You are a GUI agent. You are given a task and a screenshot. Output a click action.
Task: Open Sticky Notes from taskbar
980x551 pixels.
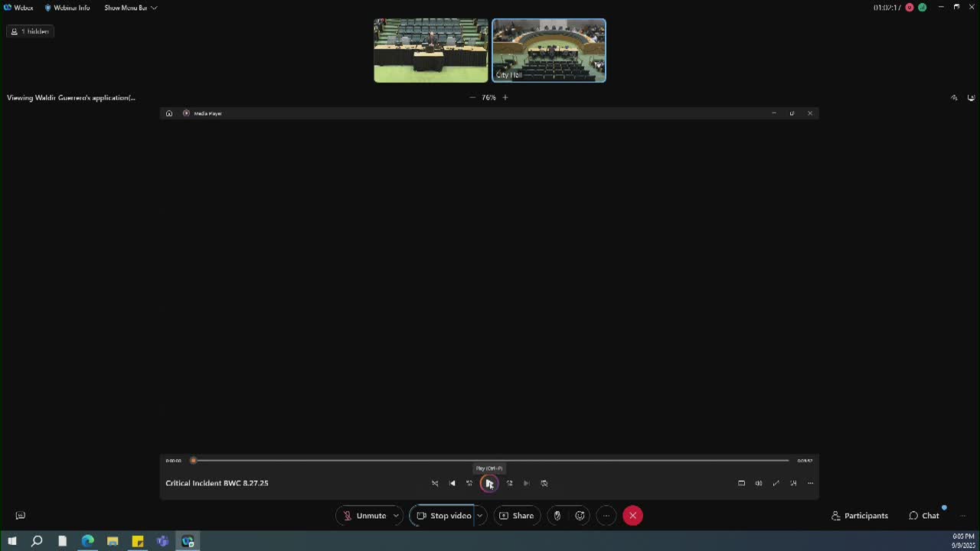[138, 541]
